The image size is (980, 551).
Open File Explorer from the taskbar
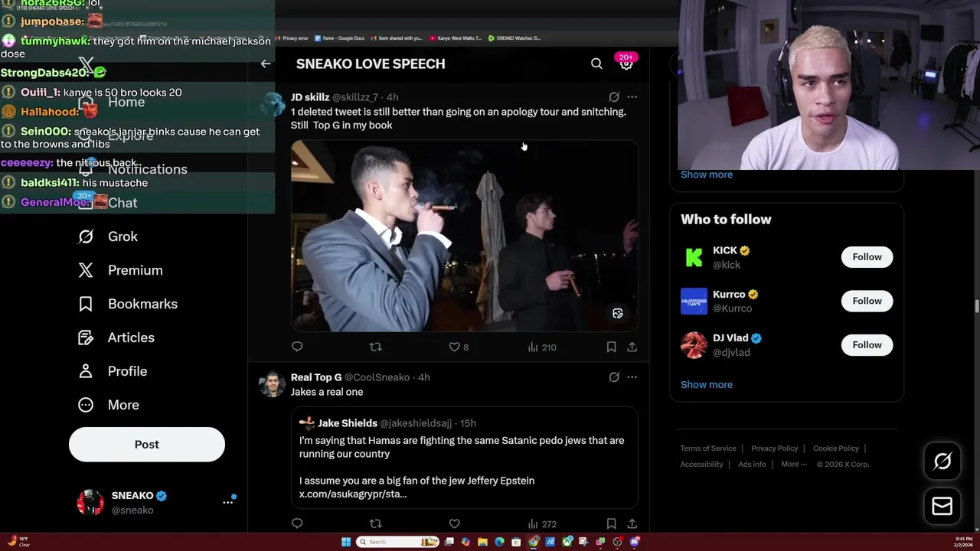click(482, 542)
